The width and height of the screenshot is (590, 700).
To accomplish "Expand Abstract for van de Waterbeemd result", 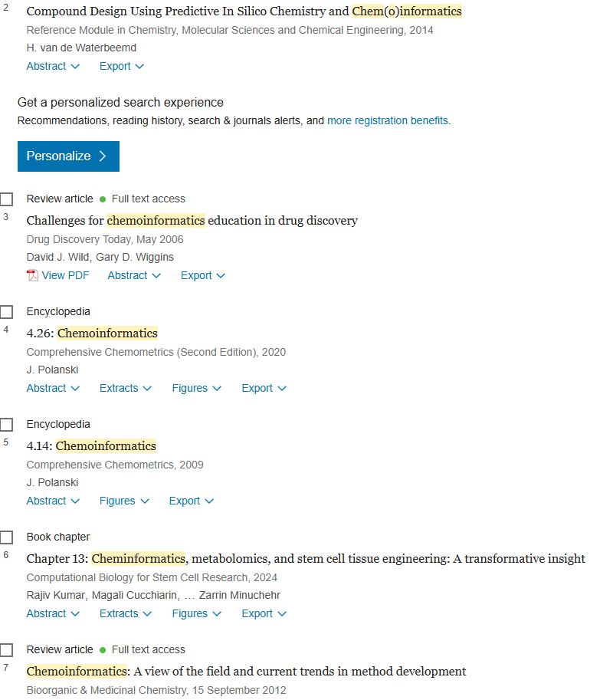I will coord(53,66).
